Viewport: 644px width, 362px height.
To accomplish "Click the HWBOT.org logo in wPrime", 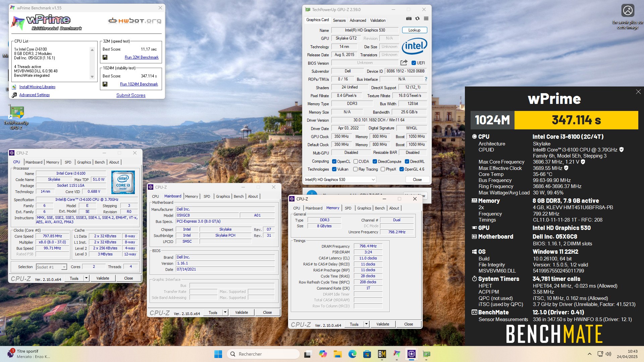I will click(x=135, y=21).
